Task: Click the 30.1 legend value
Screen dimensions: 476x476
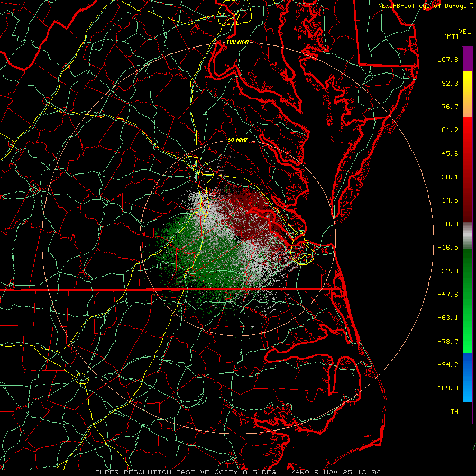Action: point(450,177)
